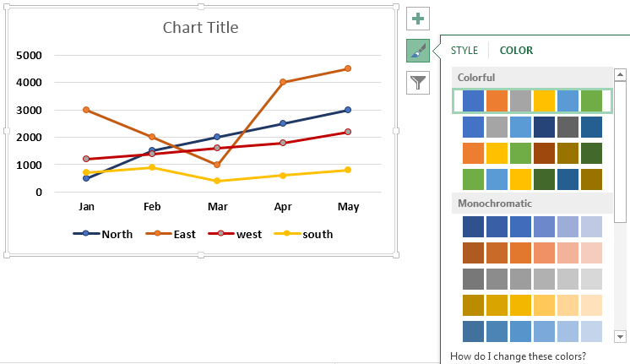Select the west data point at May
The image size is (630, 364).
pyautogui.click(x=348, y=132)
